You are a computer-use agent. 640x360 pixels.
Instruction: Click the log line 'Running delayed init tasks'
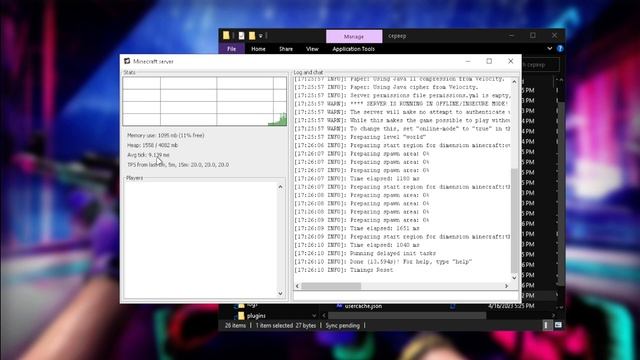coord(365,253)
